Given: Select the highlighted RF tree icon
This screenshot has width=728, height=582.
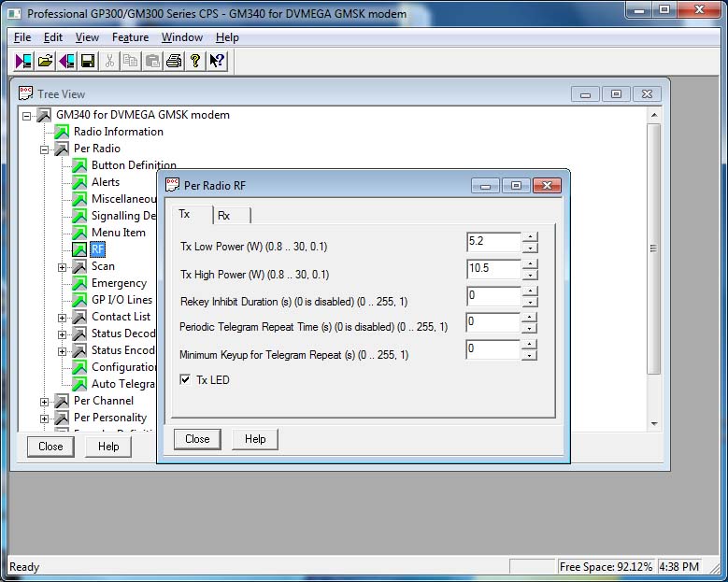Looking at the screenshot, I should 79,249.
